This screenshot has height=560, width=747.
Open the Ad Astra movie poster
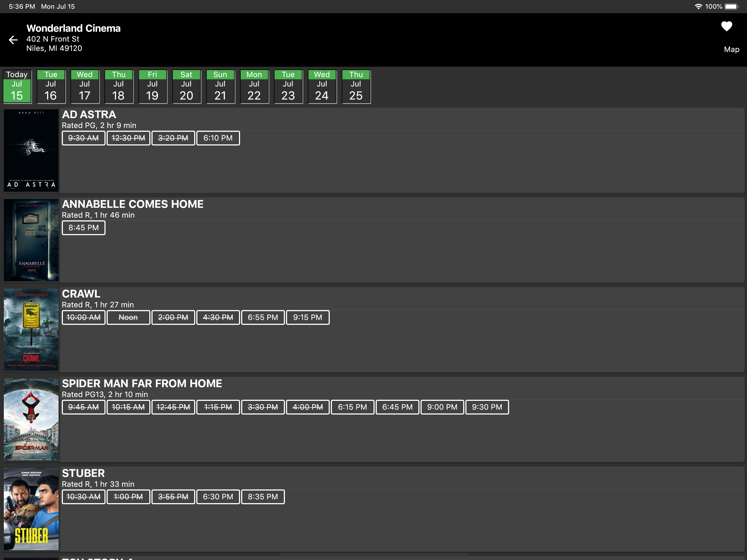pyautogui.click(x=31, y=150)
